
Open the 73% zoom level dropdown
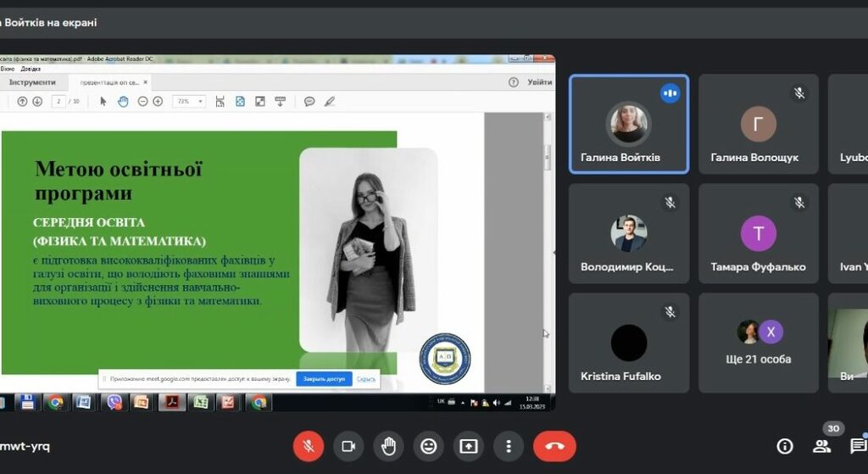pyautogui.click(x=189, y=101)
